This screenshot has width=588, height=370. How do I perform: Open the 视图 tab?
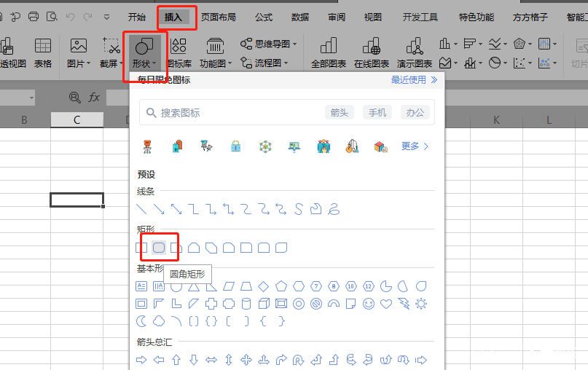coord(373,17)
